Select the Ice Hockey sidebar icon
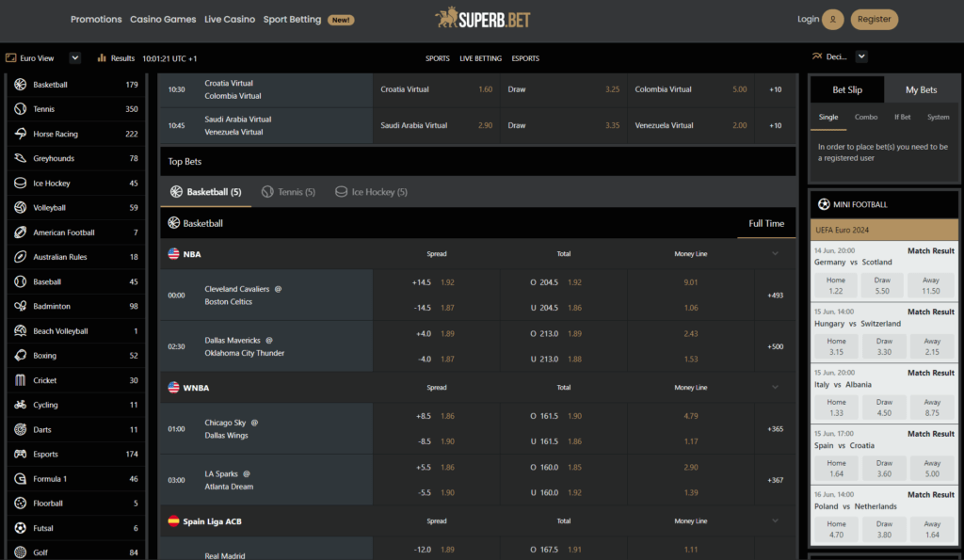The width and height of the screenshot is (964, 560). (x=20, y=183)
